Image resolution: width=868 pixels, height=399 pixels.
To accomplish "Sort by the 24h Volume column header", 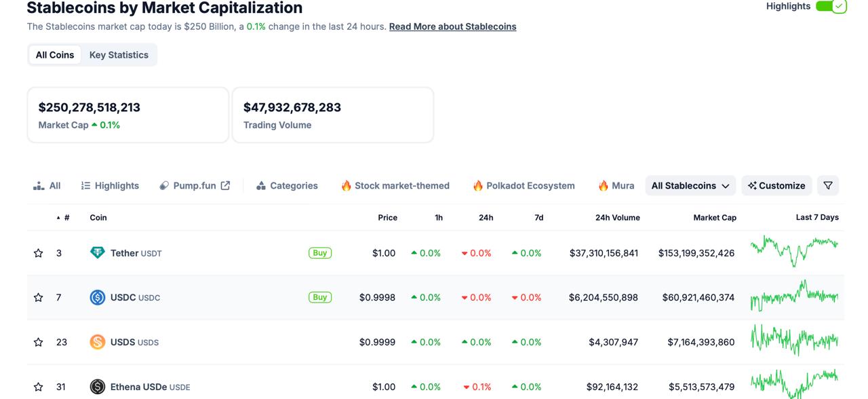I will click(x=617, y=218).
